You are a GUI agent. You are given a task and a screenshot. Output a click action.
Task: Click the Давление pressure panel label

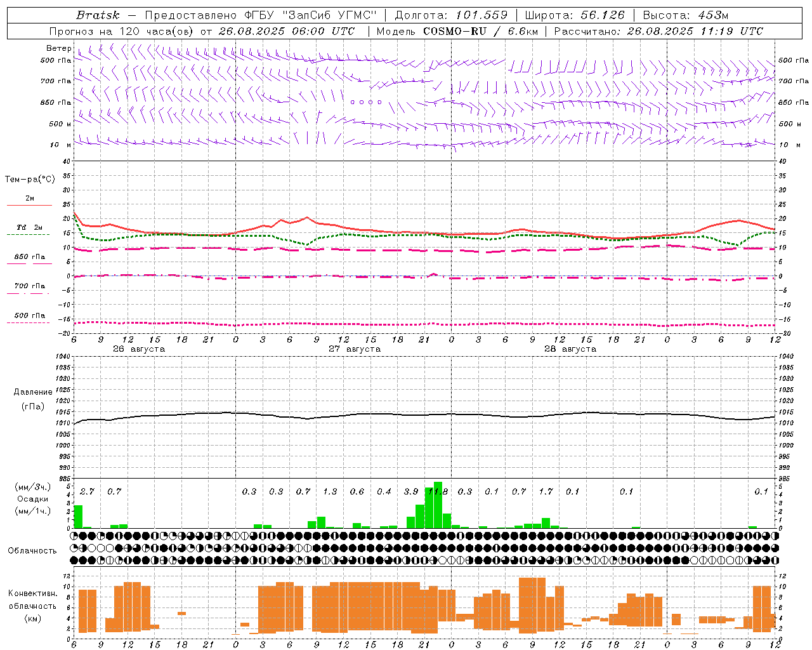point(33,392)
